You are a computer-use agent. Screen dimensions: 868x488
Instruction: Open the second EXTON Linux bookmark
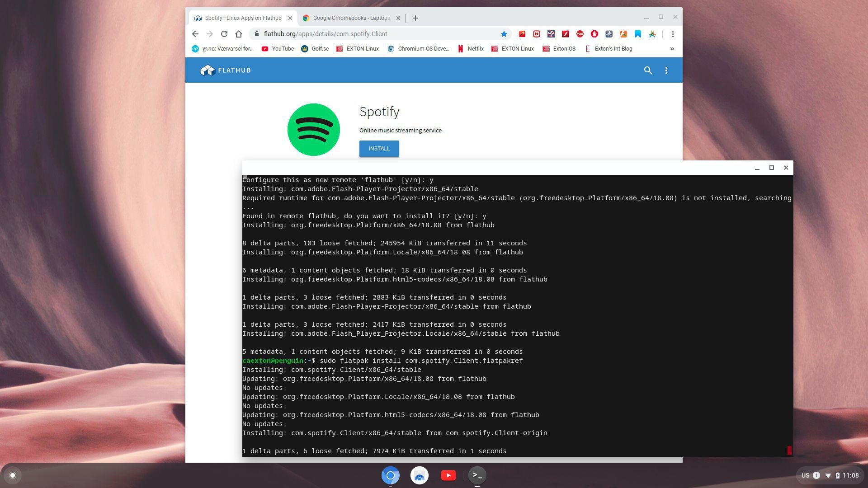(x=513, y=49)
